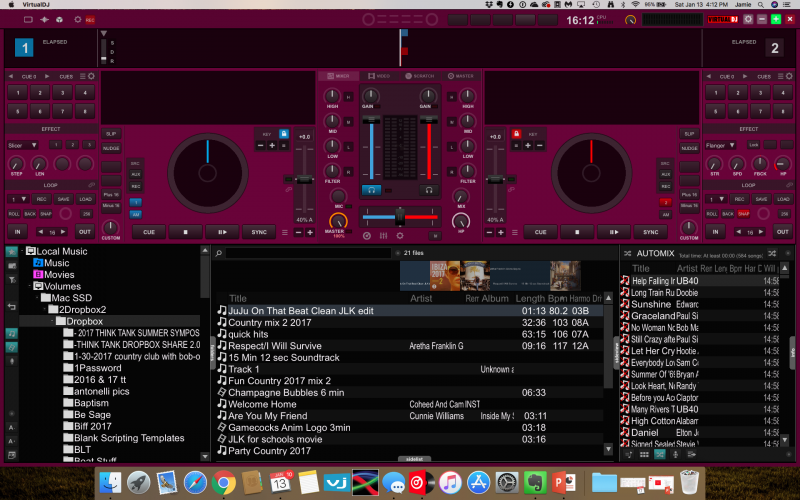The width and height of the screenshot is (800, 500).
Task: Toggle AUX source on deck 1
Action: coord(136,174)
